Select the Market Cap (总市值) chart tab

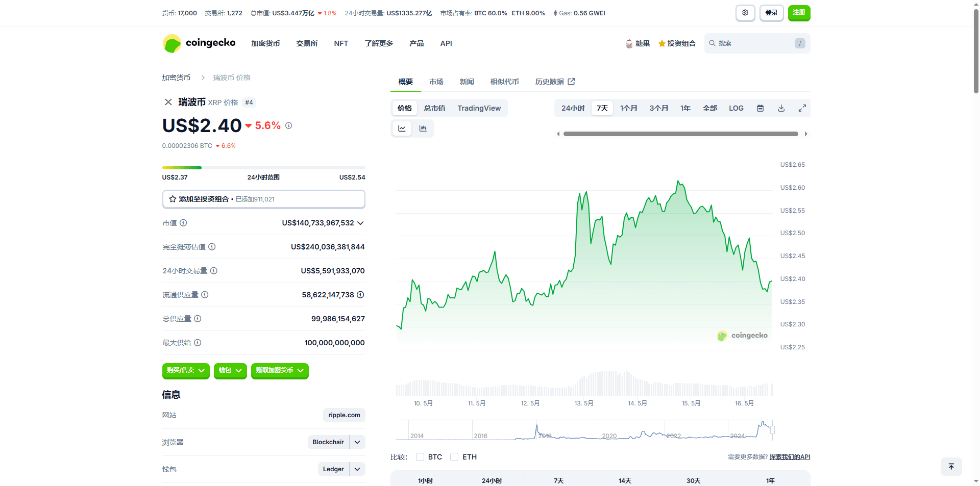click(434, 108)
